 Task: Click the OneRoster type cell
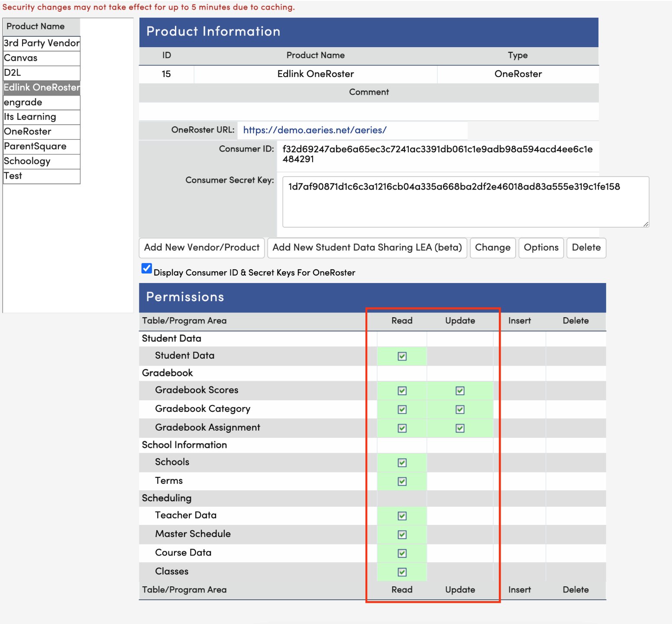(x=518, y=74)
